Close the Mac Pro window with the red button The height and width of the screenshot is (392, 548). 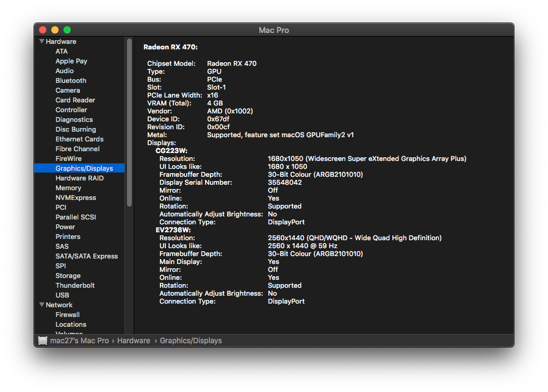[x=43, y=30]
